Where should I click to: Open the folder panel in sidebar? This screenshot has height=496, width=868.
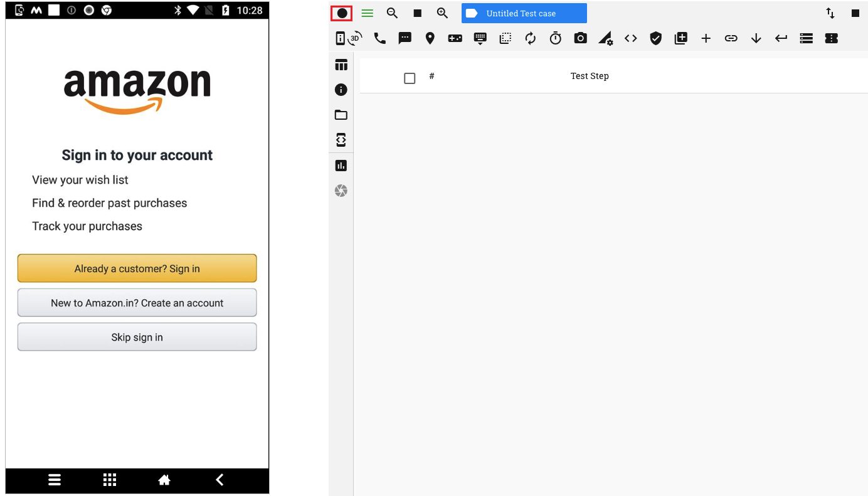(341, 115)
